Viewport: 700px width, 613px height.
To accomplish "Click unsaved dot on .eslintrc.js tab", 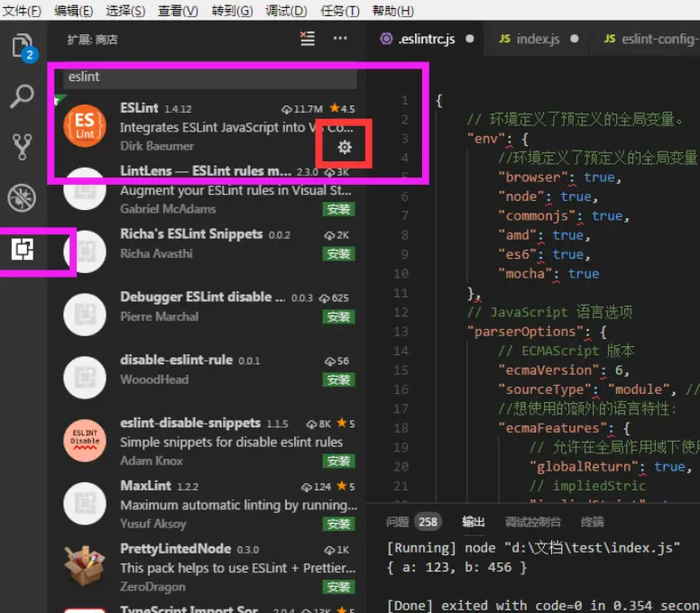I will (470, 39).
